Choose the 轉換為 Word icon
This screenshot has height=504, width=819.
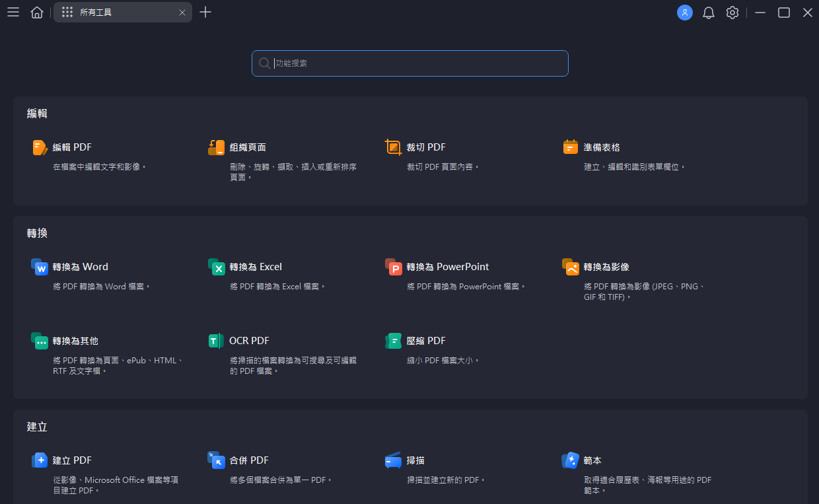coord(40,267)
